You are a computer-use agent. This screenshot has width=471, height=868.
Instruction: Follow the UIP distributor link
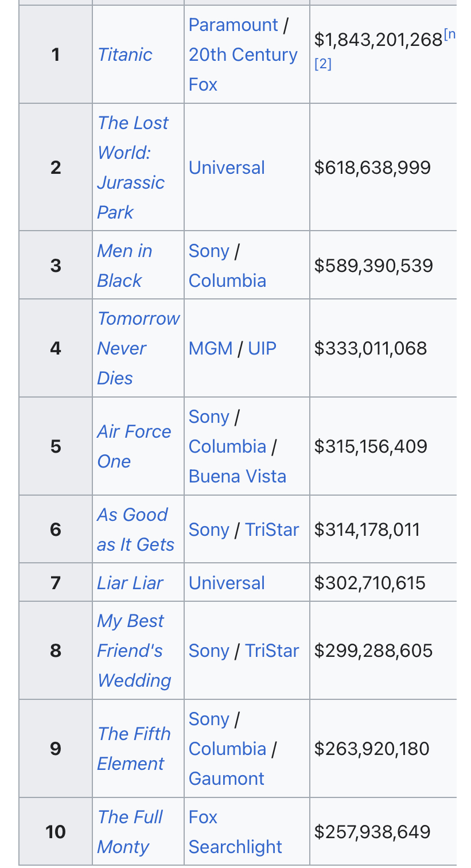coord(262,348)
